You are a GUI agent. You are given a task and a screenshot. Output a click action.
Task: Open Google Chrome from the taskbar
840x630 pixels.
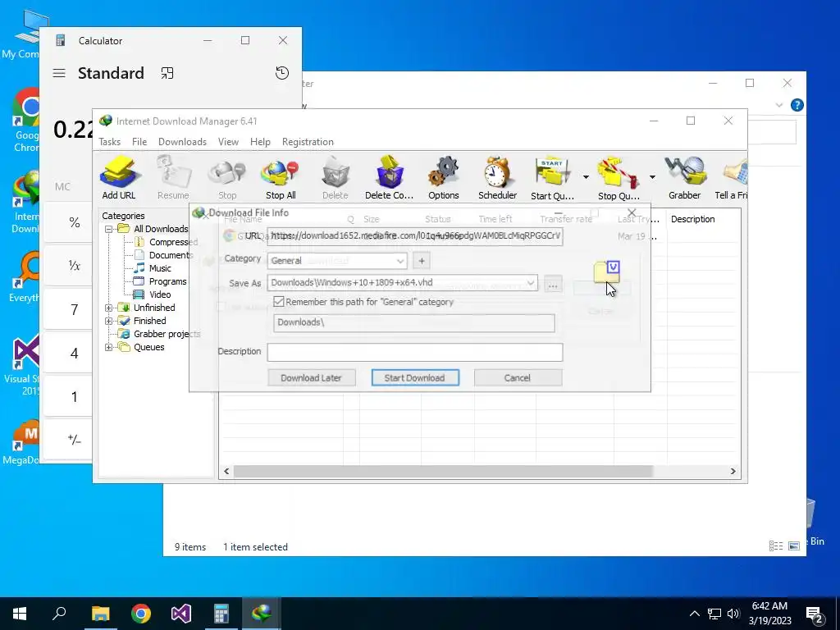(x=141, y=614)
